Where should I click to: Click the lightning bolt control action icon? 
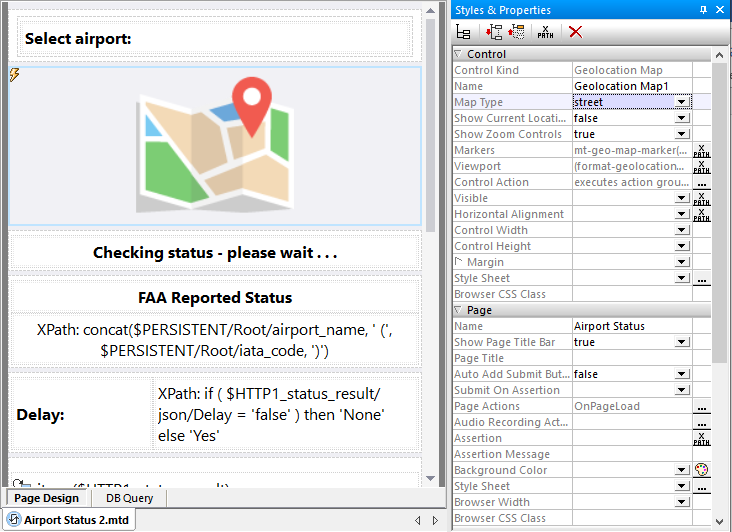point(14,75)
